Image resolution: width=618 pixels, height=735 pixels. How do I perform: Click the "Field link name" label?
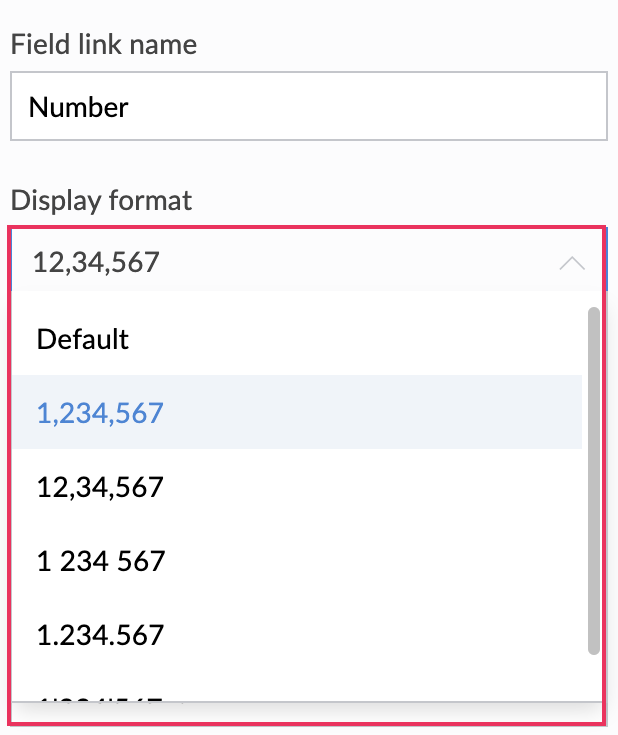[103, 45]
